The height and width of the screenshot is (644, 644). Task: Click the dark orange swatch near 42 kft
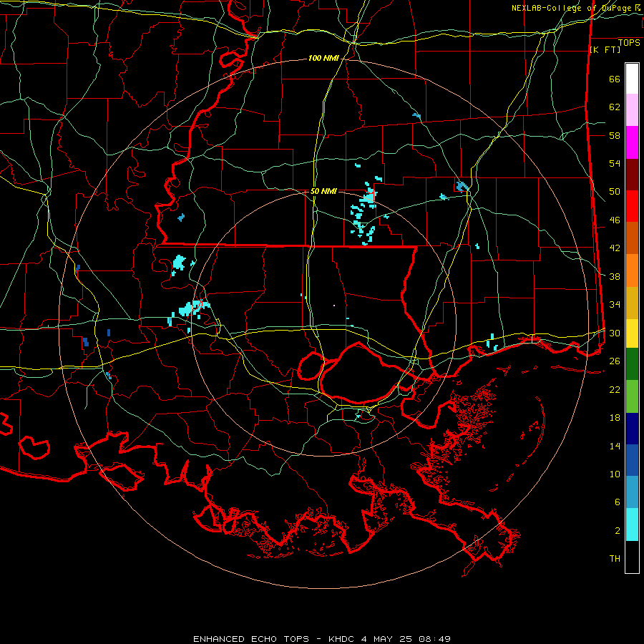coord(632,238)
